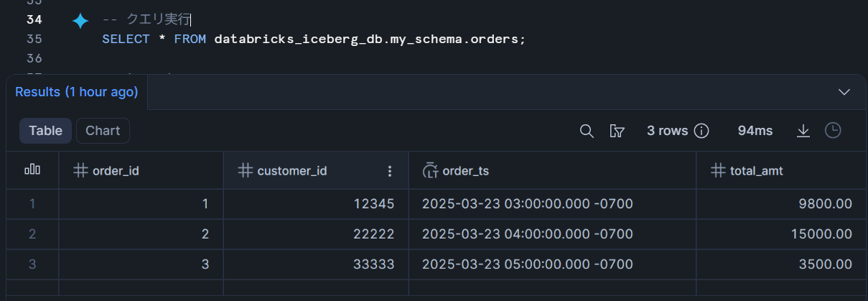
Task: Select the Table view tab
Action: click(x=45, y=131)
